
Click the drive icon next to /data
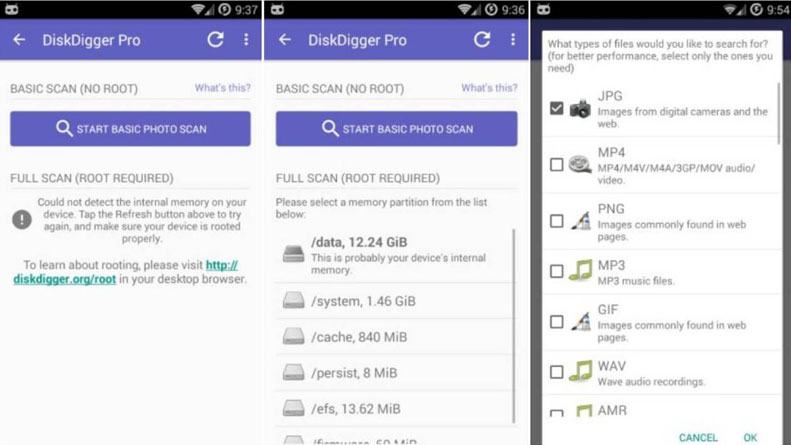[293, 253]
